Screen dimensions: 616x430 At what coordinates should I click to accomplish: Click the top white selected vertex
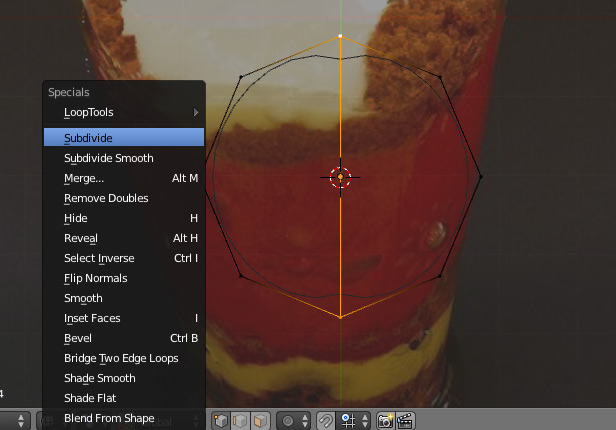(x=340, y=36)
